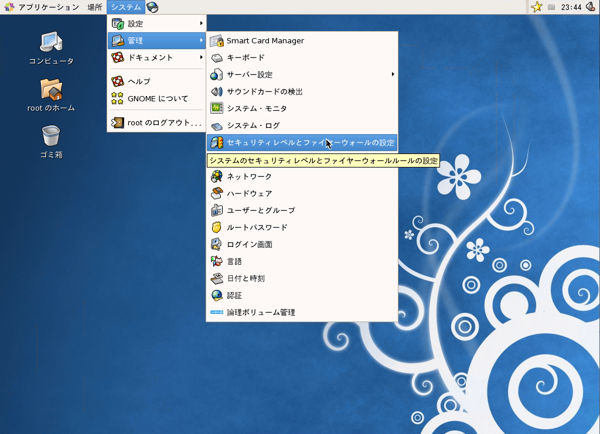The image size is (600, 434).
Task: Open 言語 settings
Action: [302, 261]
